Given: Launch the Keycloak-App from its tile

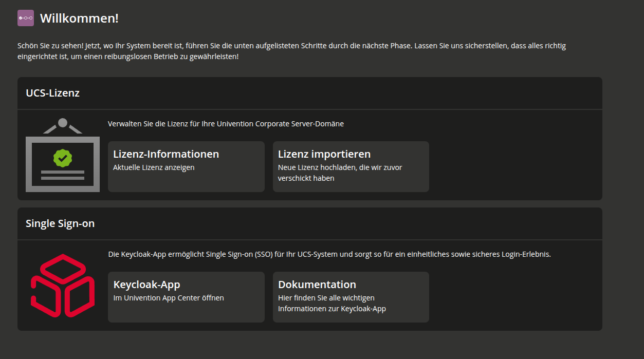Looking at the screenshot, I should [186, 297].
